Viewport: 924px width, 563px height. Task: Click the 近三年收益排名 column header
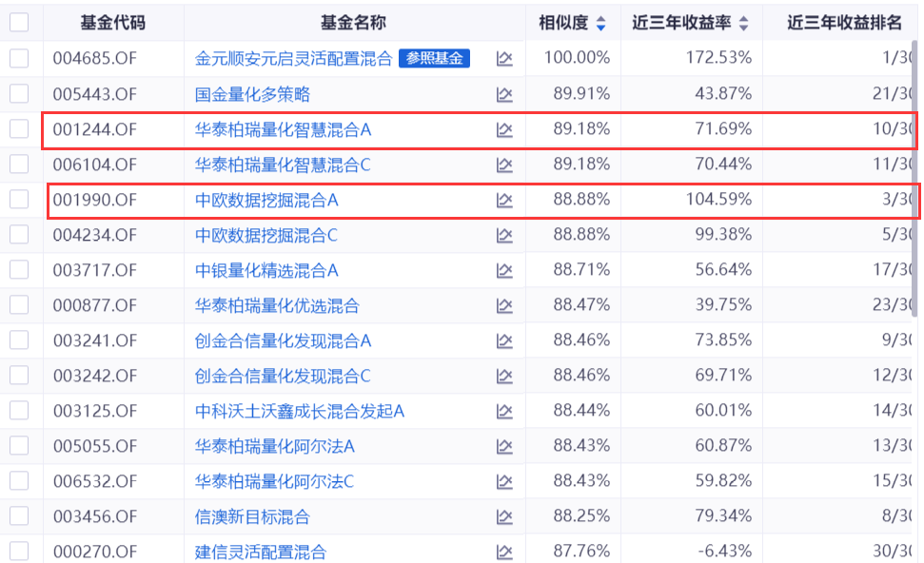tap(843, 23)
